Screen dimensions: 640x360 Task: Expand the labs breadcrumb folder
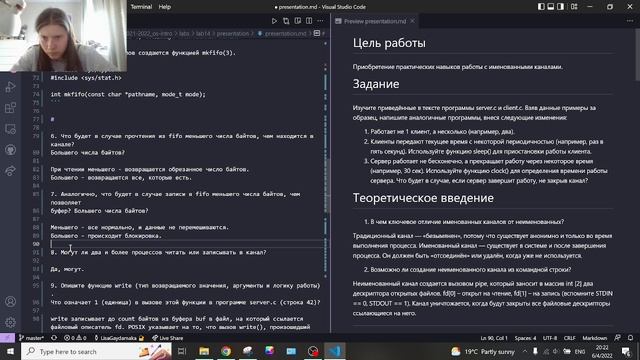pos(184,33)
